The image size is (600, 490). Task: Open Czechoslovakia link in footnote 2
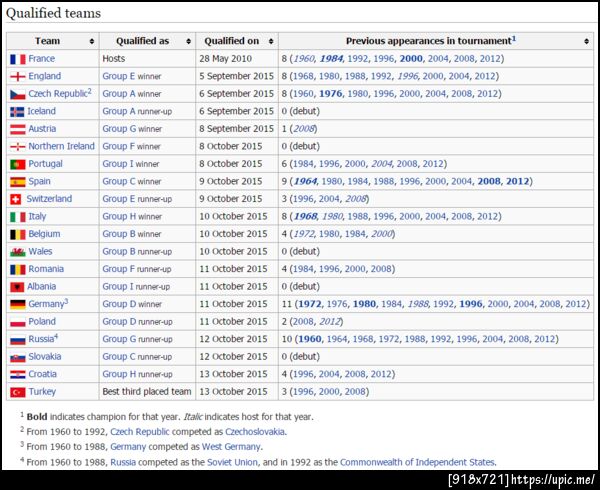[255, 432]
